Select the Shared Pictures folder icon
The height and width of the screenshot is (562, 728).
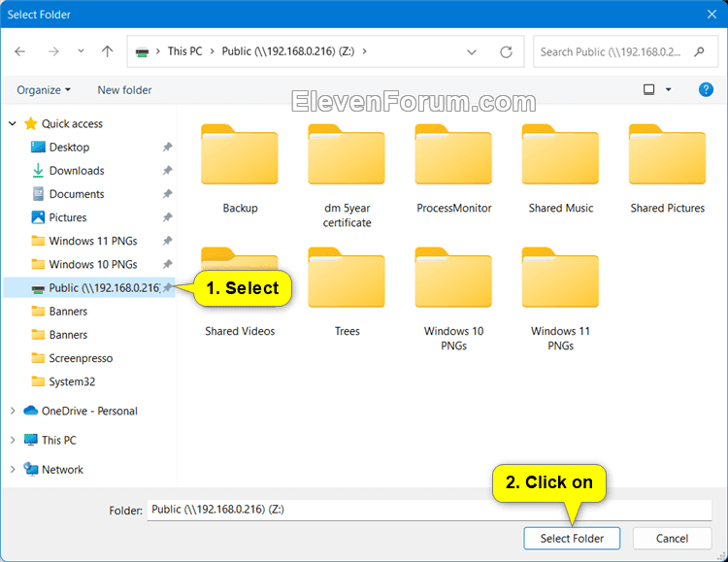(x=667, y=154)
